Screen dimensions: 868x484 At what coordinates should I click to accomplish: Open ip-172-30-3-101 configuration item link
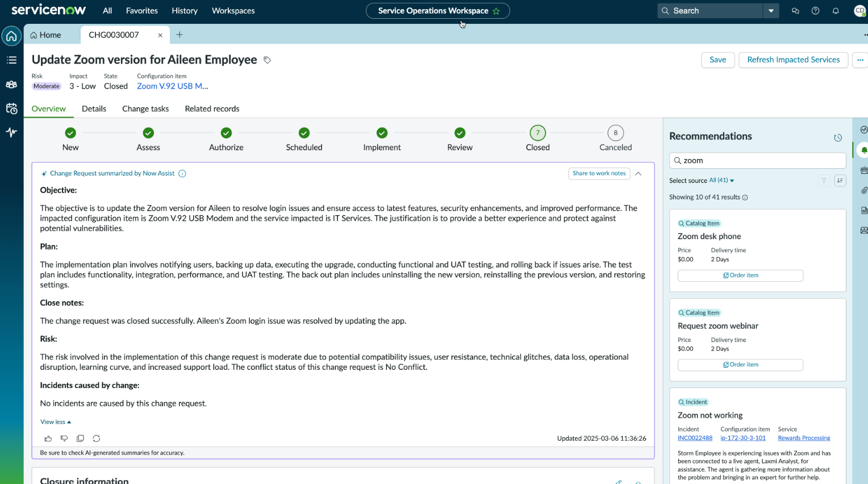coord(743,438)
